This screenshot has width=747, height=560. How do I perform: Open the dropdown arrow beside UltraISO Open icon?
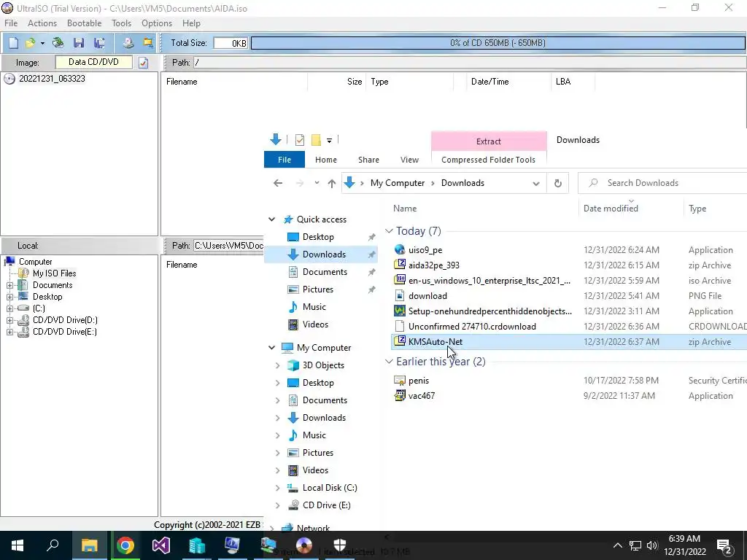coord(42,43)
